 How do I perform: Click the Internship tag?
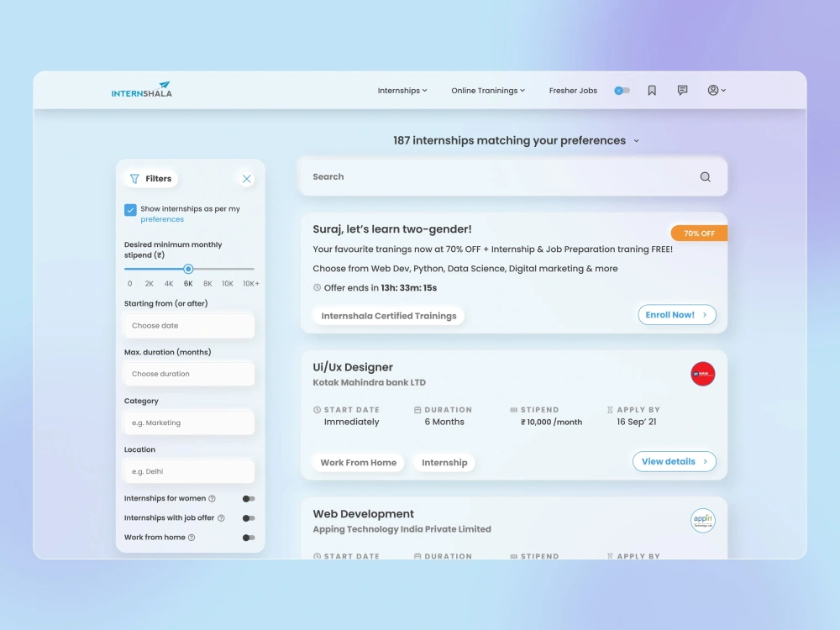coord(444,462)
